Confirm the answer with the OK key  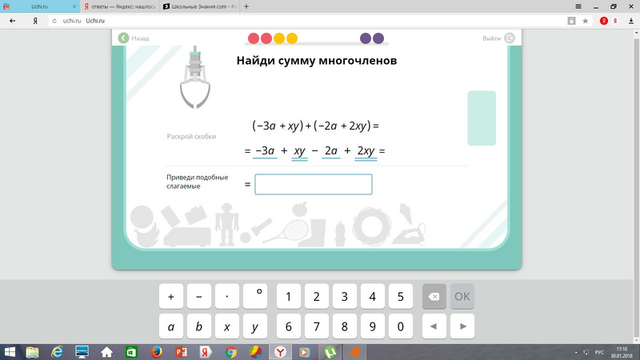pyautogui.click(x=462, y=296)
